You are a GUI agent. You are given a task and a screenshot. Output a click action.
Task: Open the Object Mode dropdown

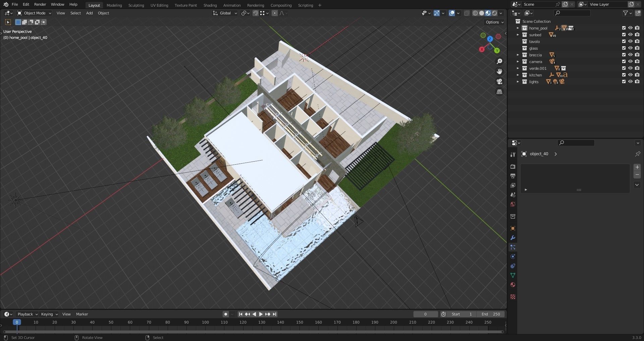coord(34,13)
